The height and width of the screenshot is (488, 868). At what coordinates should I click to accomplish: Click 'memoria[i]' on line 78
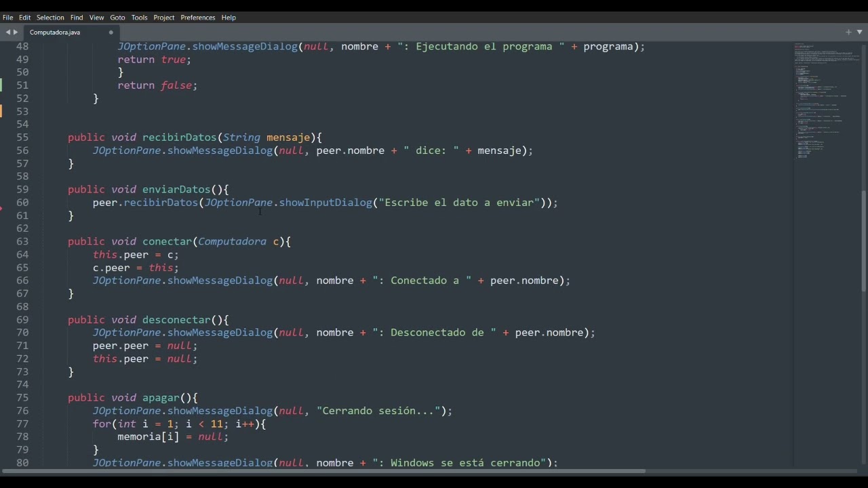[x=149, y=437]
